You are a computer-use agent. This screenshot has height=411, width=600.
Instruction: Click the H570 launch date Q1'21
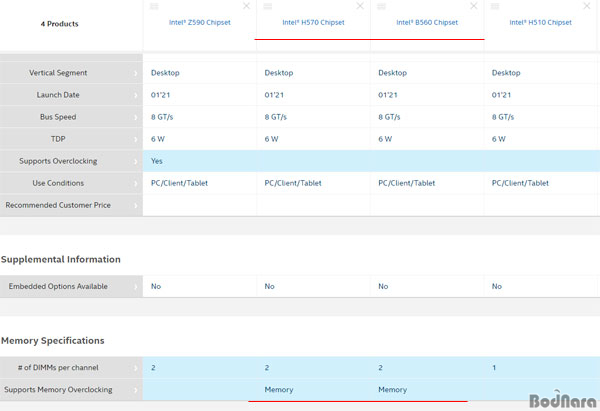(x=274, y=95)
